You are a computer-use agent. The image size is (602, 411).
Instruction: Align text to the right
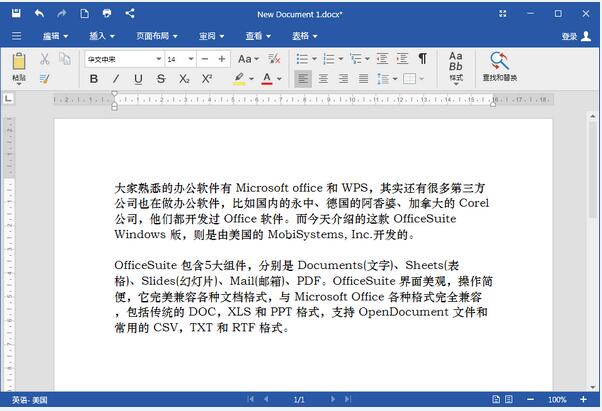[343, 79]
